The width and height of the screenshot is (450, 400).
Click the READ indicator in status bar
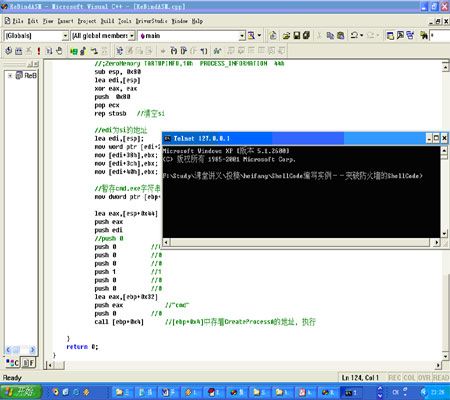click(x=441, y=377)
